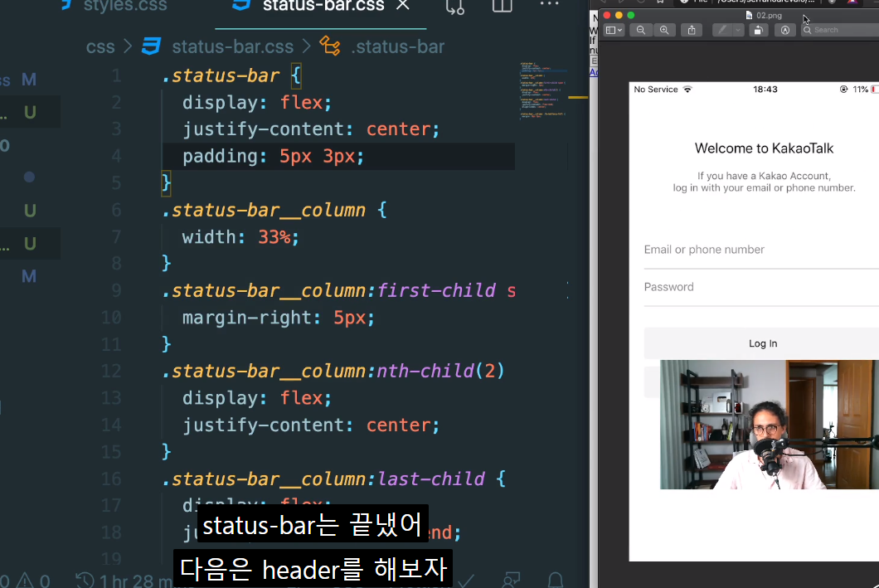Click the .status-bar symbol breadcrumb

(398, 46)
